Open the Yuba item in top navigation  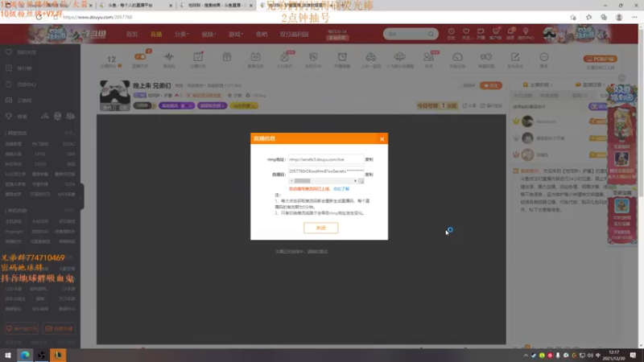point(262,34)
